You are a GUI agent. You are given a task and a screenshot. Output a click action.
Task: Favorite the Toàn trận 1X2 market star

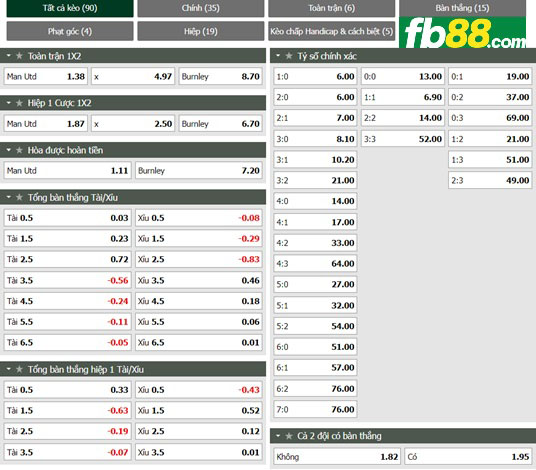pos(19,56)
